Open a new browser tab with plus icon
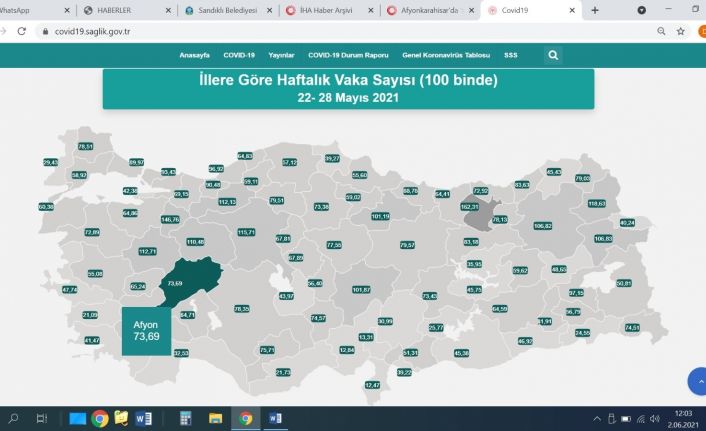 click(596, 10)
